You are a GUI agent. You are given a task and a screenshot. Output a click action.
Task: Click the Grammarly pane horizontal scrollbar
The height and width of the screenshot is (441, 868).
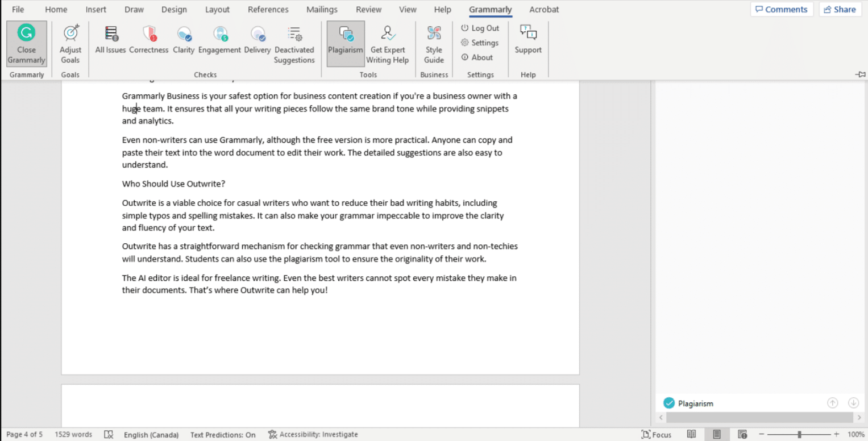pos(759,418)
